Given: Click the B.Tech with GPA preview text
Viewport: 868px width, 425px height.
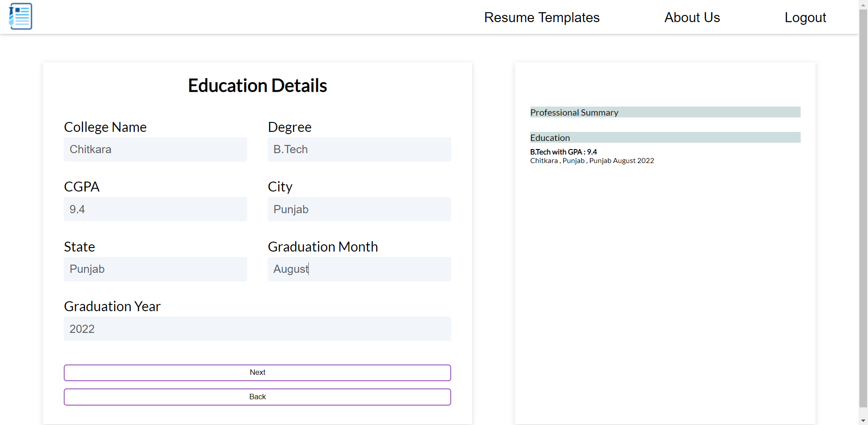Looking at the screenshot, I should click(x=564, y=152).
